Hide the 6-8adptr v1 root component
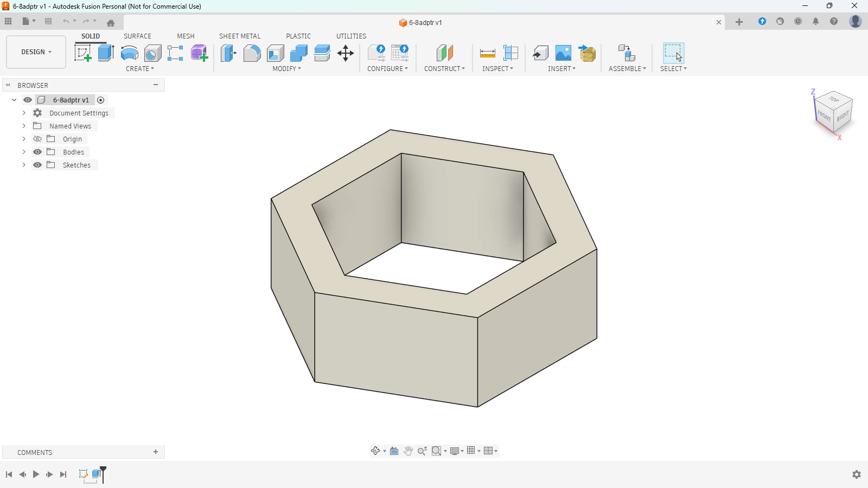Screen dimensions: 868x488 [x=28, y=100]
